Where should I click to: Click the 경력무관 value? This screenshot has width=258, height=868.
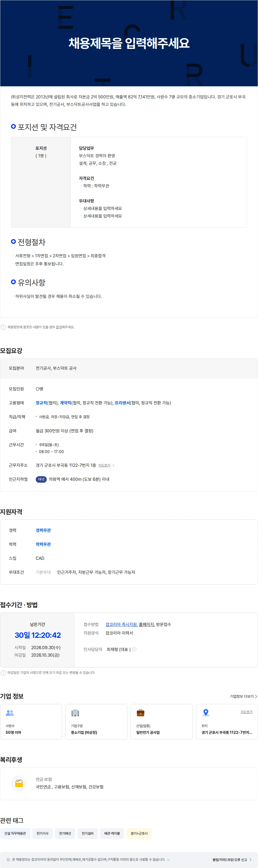click(43, 530)
